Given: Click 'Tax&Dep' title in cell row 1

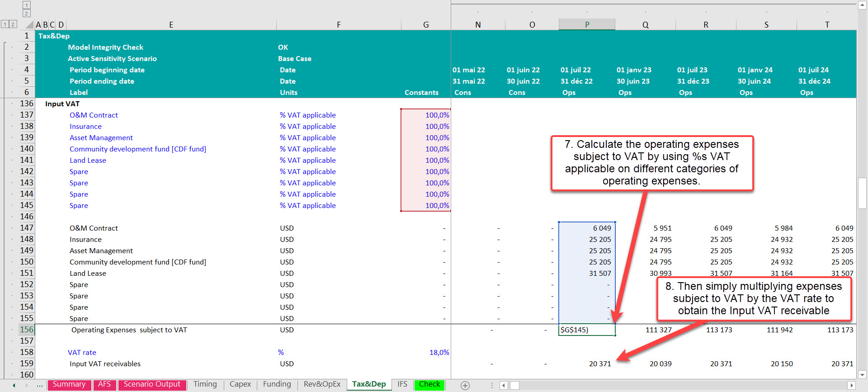Looking at the screenshot, I should (x=54, y=36).
